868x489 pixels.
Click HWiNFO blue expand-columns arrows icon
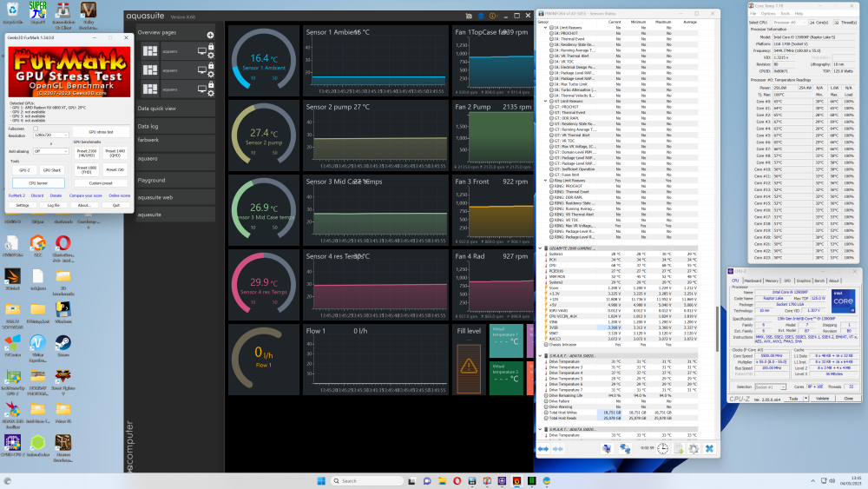click(543, 449)
